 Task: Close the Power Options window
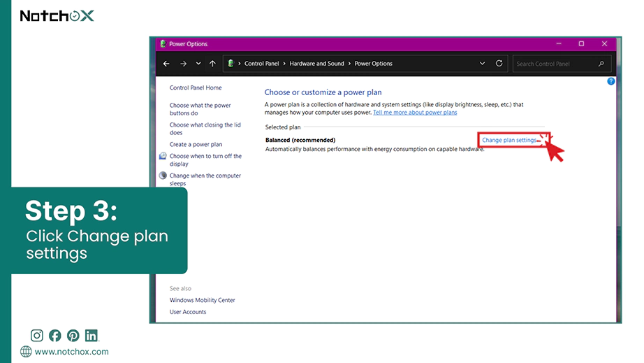coord(604,43)
